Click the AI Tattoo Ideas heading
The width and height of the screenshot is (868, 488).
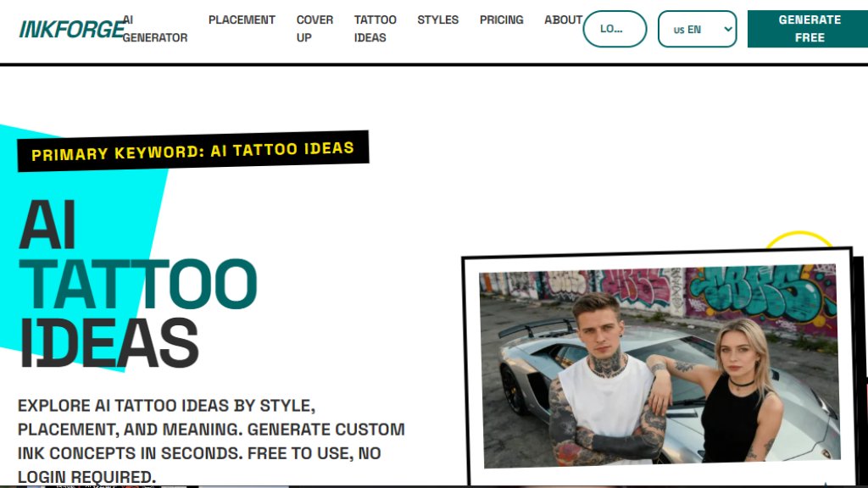coord(137,283)
